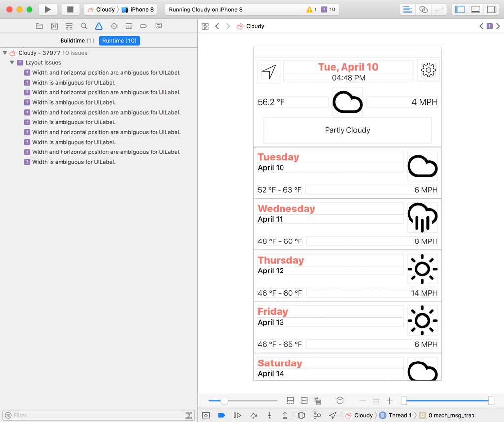Viewport: 504px width, 422px height.
Task: Switch to the Buildtime issues tab
Action: tap(77, 41)
